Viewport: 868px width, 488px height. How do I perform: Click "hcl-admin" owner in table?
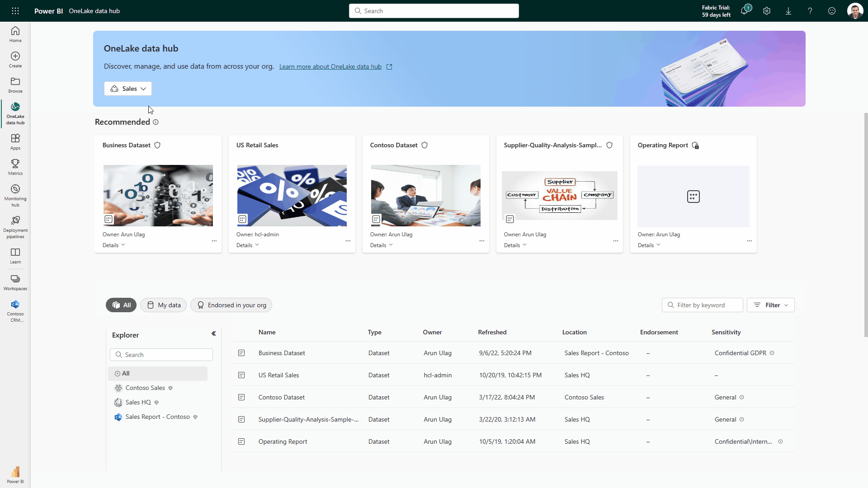pyautogui.click(x=438, y=375)
